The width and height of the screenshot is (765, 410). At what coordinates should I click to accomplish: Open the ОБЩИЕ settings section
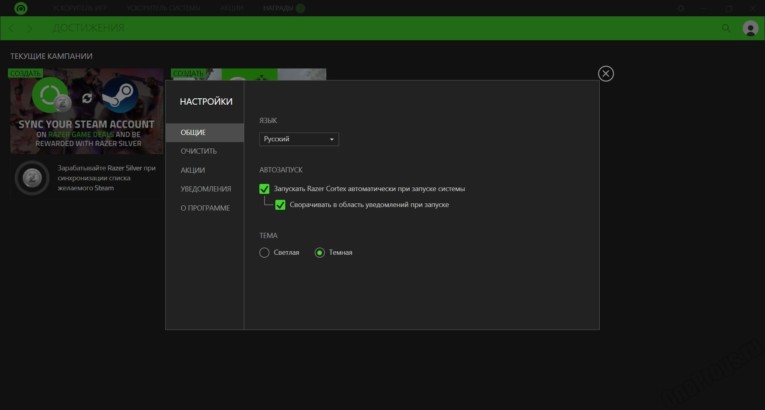pos(204,132)
